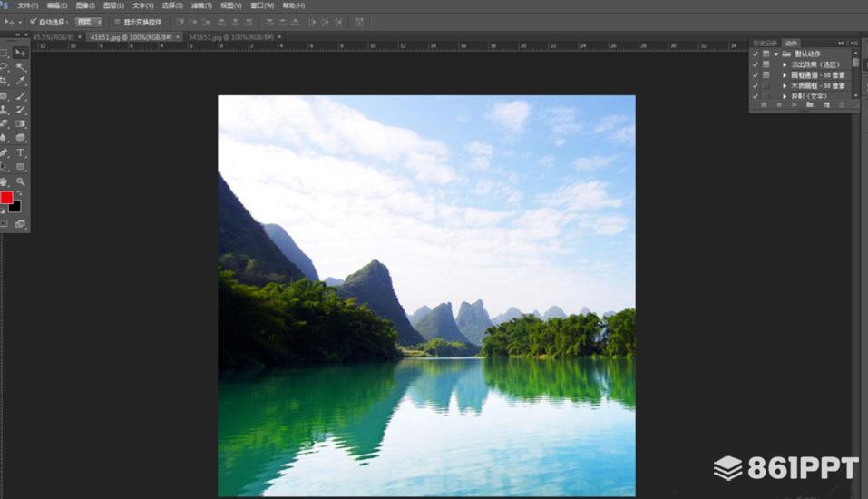Select the Horizontal Type tool
The image size is (868, 499).
tap(21, 152)
